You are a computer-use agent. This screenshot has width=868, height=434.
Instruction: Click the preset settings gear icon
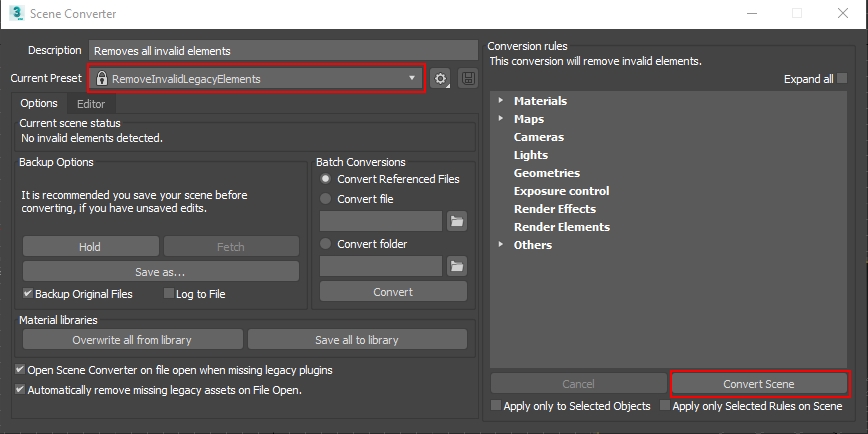441,78
